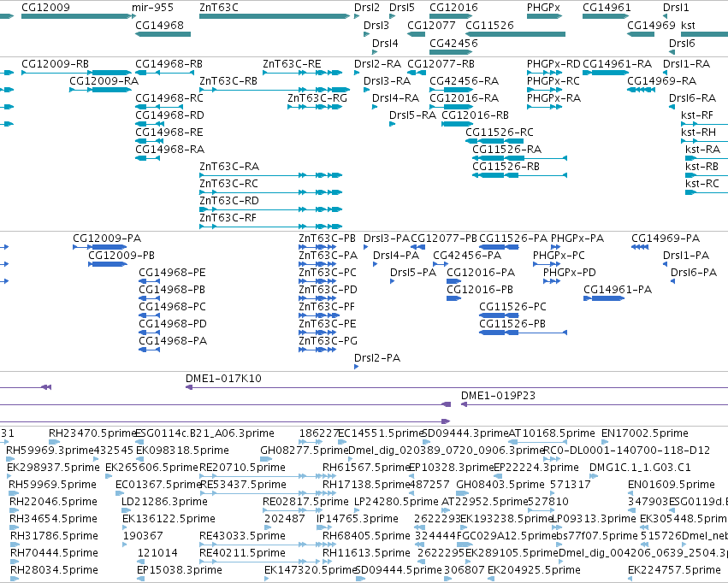The image size is (728, 583).
Task: Click the PHGPx gene label
Action: [543, 8]
